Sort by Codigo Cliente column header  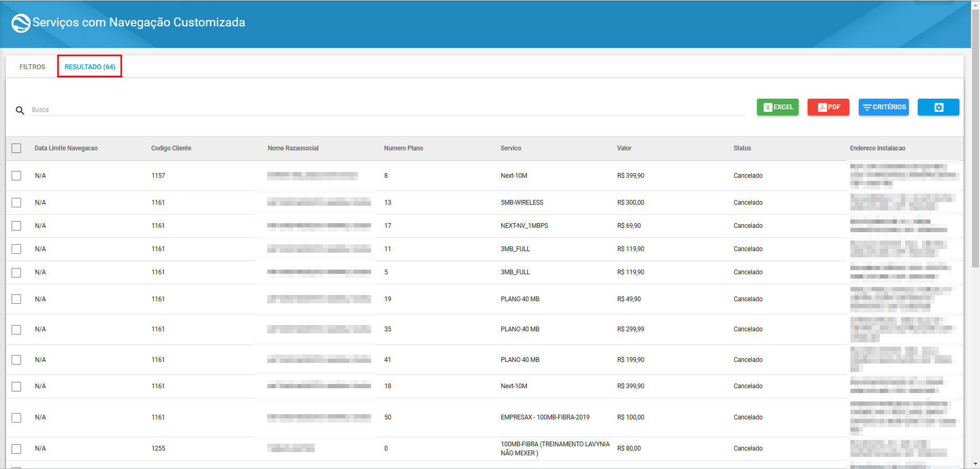171,148
